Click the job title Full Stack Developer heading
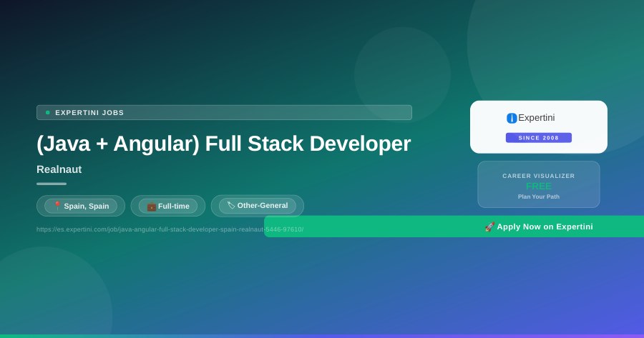The width and height of the screenshot is (644, 338). pyautogui.click(x=223, y=144)
